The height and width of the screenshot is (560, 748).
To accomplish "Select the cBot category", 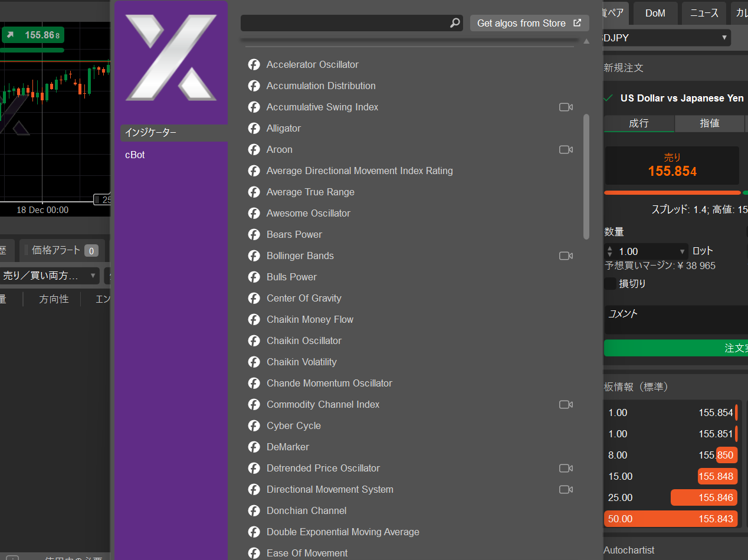I will pyautogui.click(x=135, y=155).
